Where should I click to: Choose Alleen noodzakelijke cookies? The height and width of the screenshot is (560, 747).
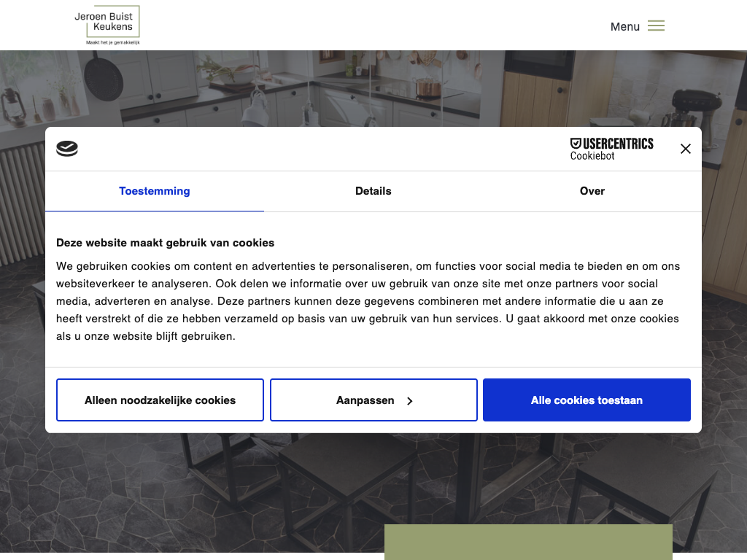point(160,400)
